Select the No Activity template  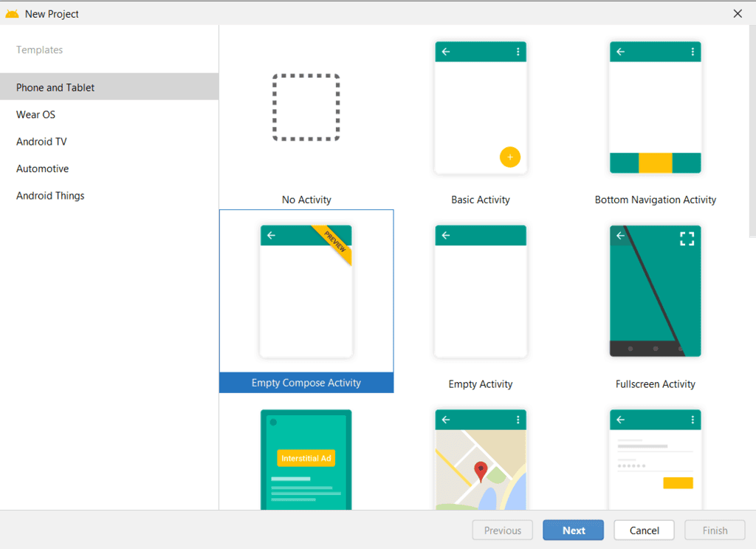coord(306,107)
